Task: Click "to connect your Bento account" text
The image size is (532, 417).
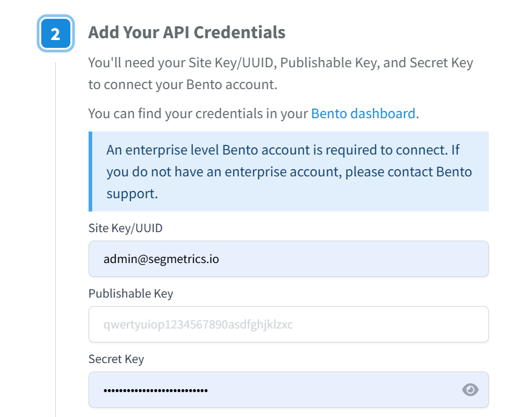Action: pos(183,85)
